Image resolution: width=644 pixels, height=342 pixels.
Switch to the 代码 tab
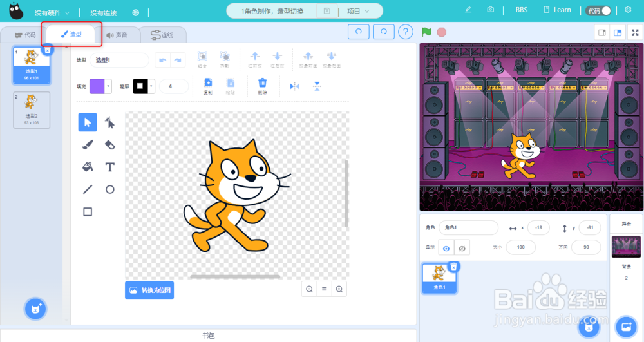[25, 35]
